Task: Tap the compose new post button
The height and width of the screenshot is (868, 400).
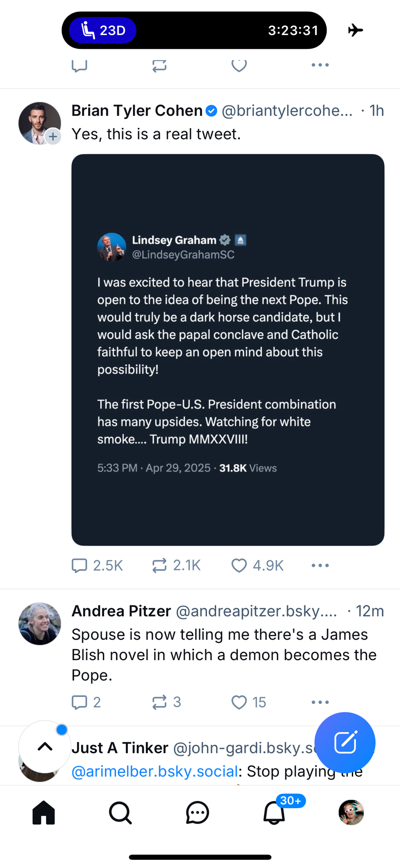Action: tap(345, 743)
